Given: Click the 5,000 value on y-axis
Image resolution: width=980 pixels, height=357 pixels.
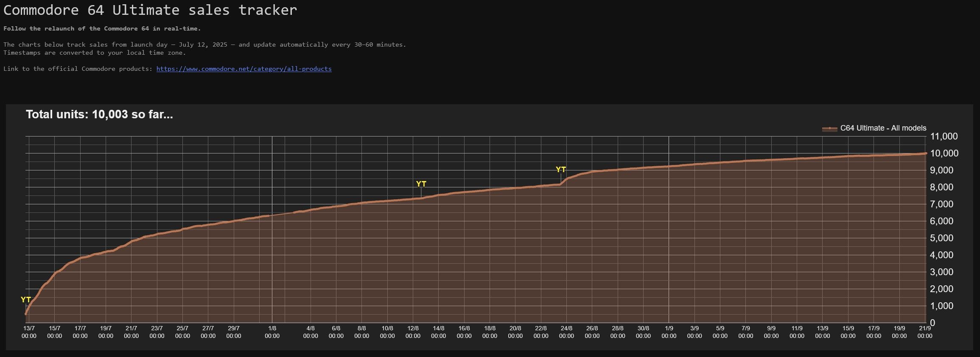Looking at the screenshot, I should (941, 238).
